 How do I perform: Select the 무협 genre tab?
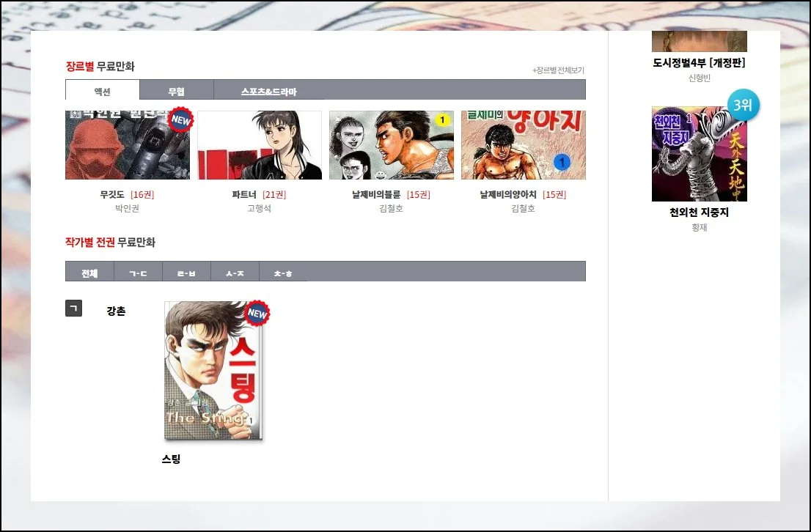176,91
